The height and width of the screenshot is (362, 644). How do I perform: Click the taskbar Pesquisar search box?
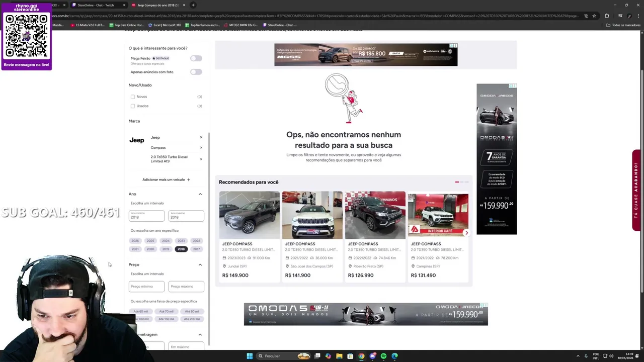click(x=284, y=356)
